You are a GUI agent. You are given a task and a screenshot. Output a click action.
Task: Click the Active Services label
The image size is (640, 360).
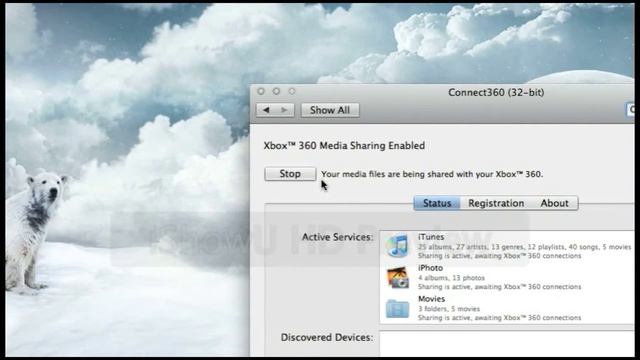pyautogui.click(x=338, y=237)
